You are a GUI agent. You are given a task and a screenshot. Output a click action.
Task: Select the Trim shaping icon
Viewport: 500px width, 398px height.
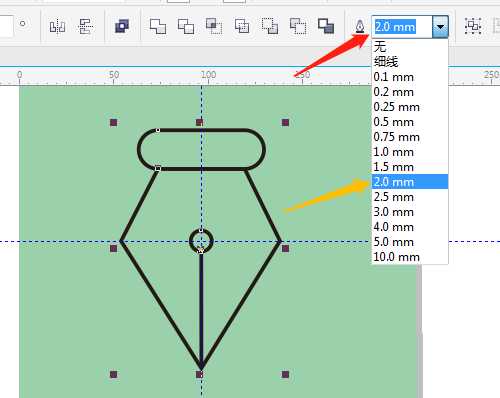pyautogui.click(x=186, y=26)
